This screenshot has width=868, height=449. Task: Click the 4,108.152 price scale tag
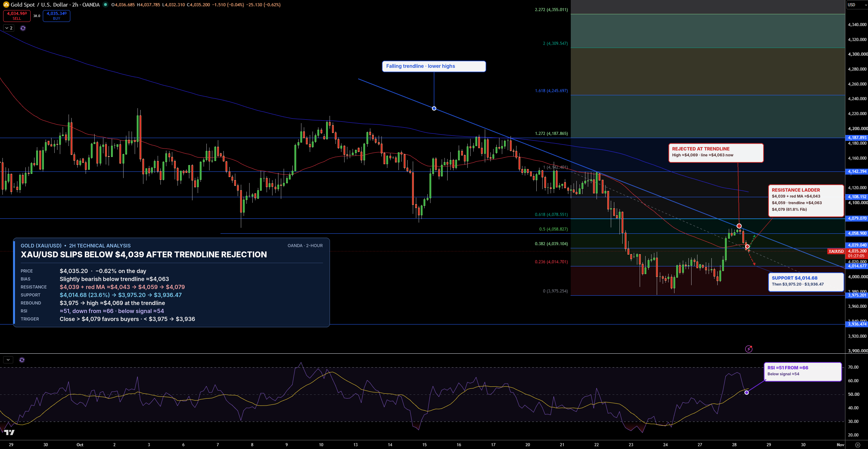[x=857, y=197]
